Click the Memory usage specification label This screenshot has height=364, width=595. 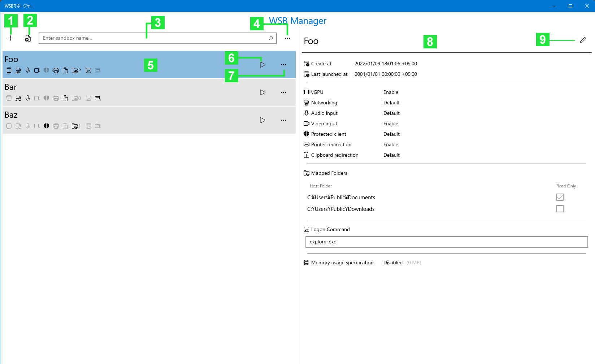click(342, 263)
